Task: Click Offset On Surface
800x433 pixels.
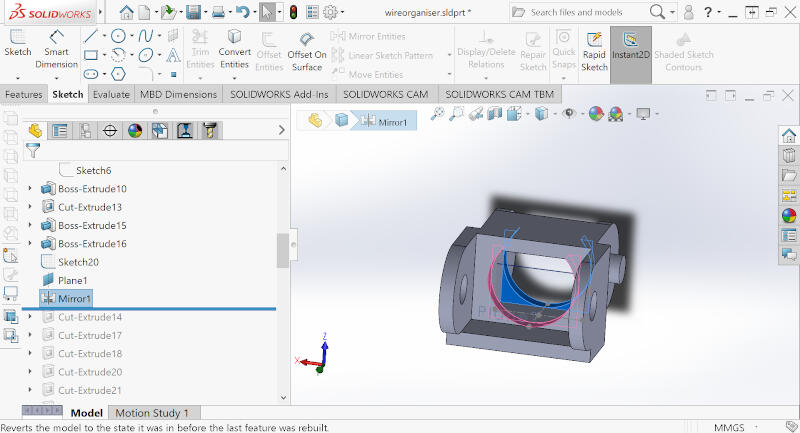Action: tap(307, 52)
